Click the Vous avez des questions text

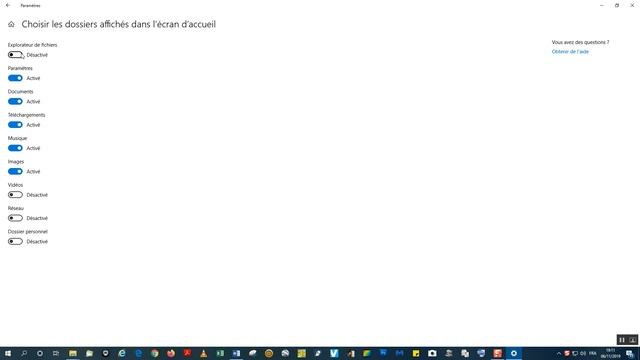click(x=580, y=42)
